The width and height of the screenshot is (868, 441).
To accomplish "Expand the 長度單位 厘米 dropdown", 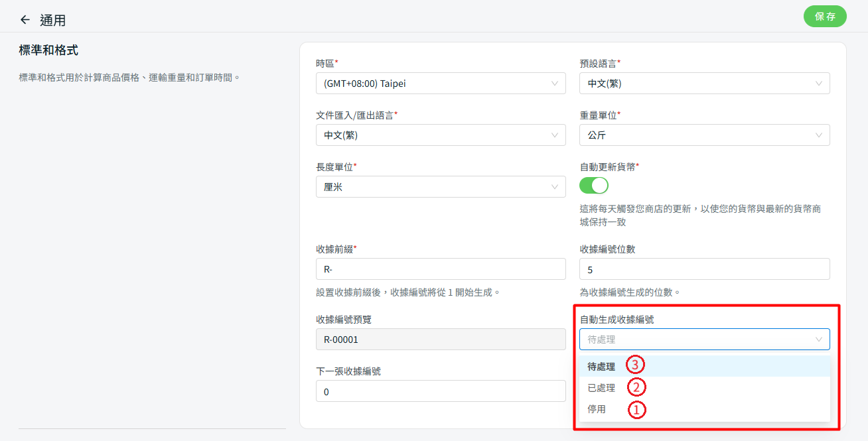I will point(440,187).
